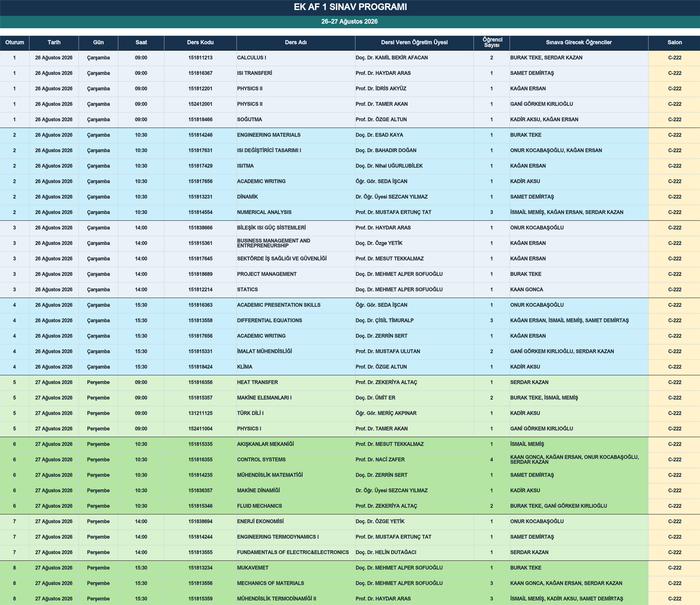Viewport: 700px width, 605px height.
Task: Click 'BUSINESS MANAGEMENT AND ENTREPRENEURSHIP' cell
Action: pyautogui.click(x=296, y=243)
